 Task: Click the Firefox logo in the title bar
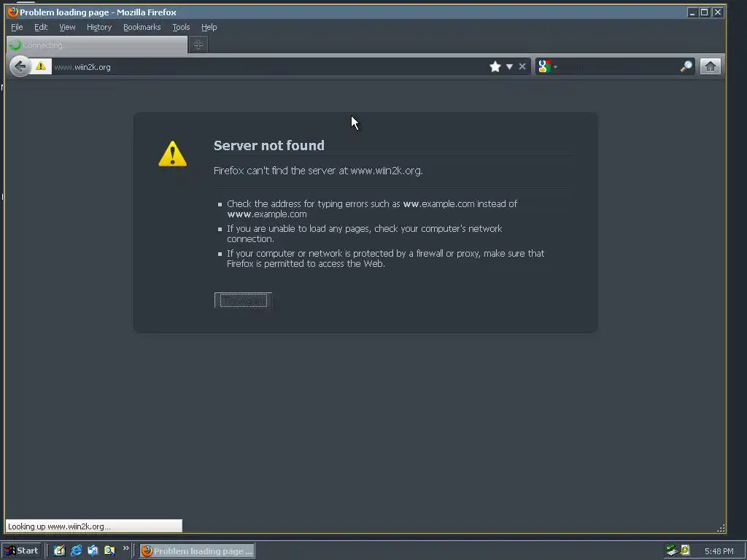point(13,12)
